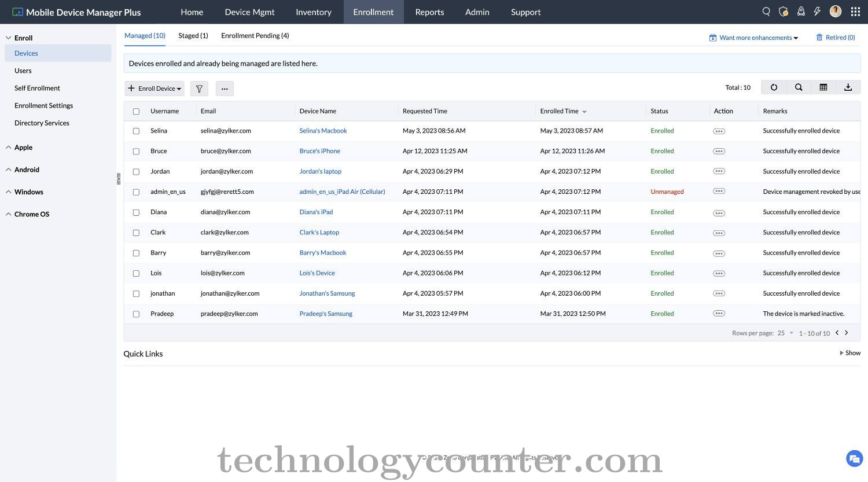Open action menu for Selina's Macbook row
The height and width of the screenshot is (482, 868).
pyautogui.click(x=719, y=131)
